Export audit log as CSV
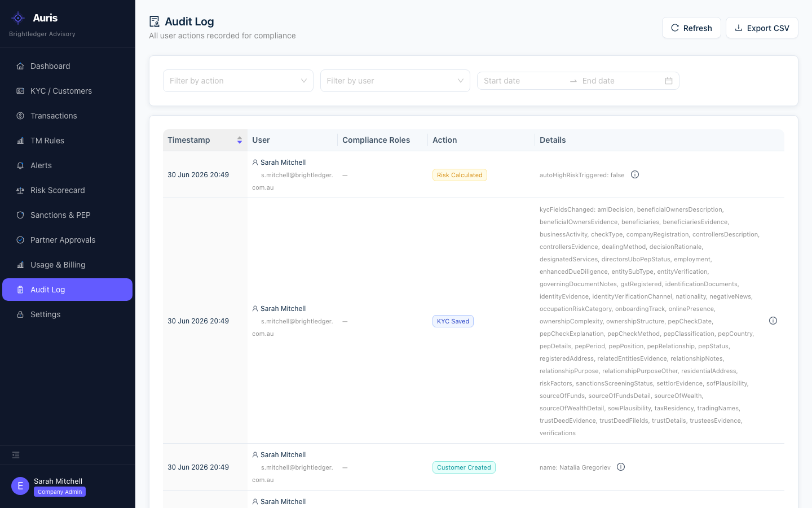812x508 pixels. [762, 28]
